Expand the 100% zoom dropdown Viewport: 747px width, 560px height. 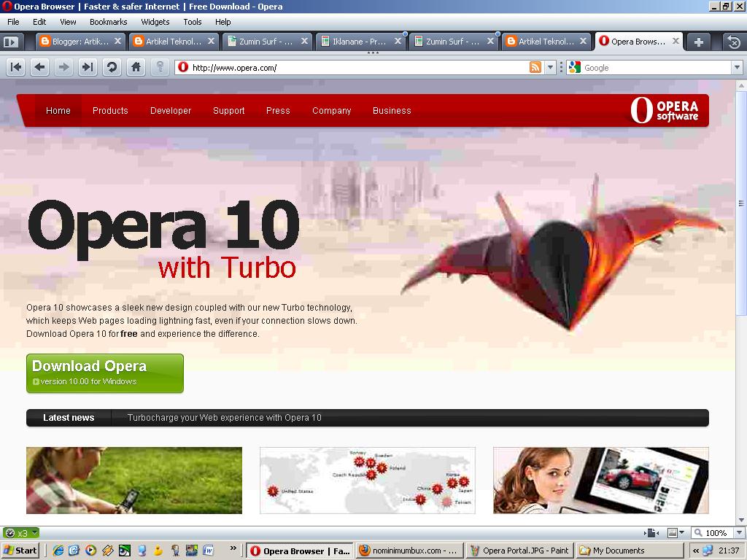[x=739, y=533]
